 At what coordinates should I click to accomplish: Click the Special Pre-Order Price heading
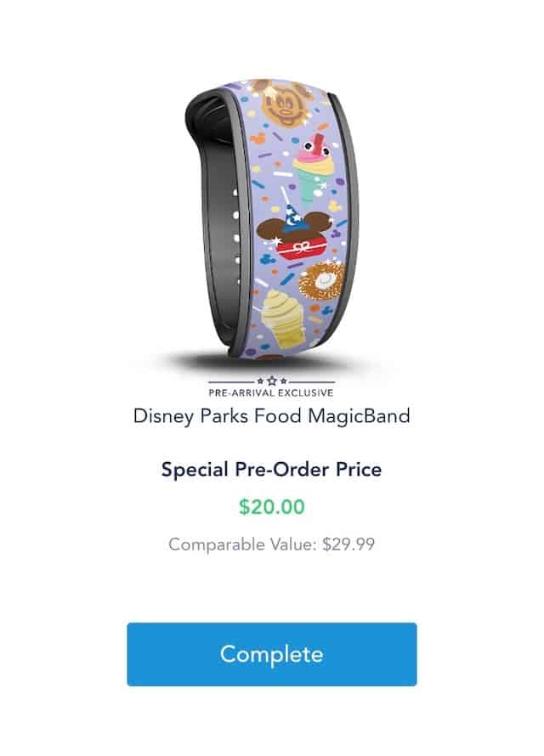pos(271,469)
